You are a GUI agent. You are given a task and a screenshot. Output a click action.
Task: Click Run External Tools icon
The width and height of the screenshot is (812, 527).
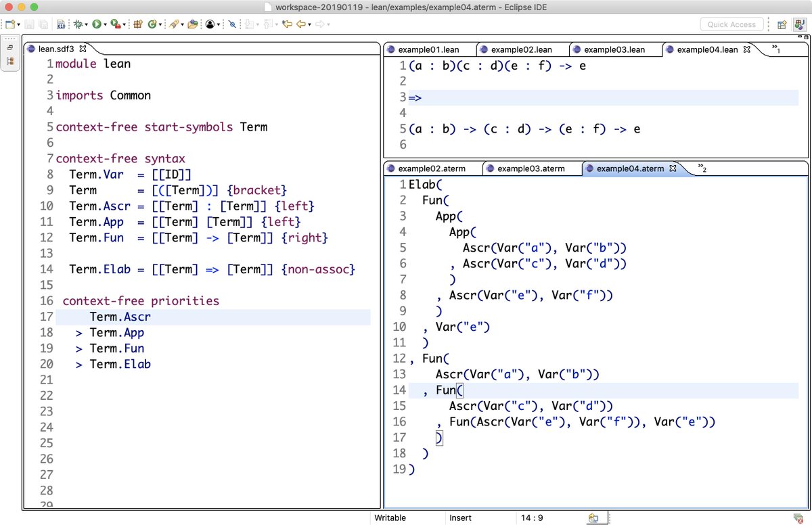116,24
